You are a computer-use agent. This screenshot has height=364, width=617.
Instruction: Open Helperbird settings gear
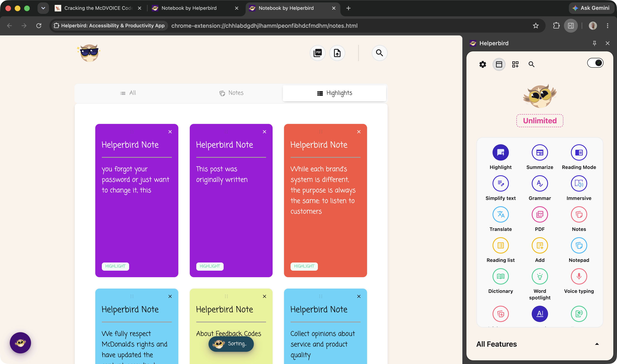pyautogui.click(x=483, y=65)
